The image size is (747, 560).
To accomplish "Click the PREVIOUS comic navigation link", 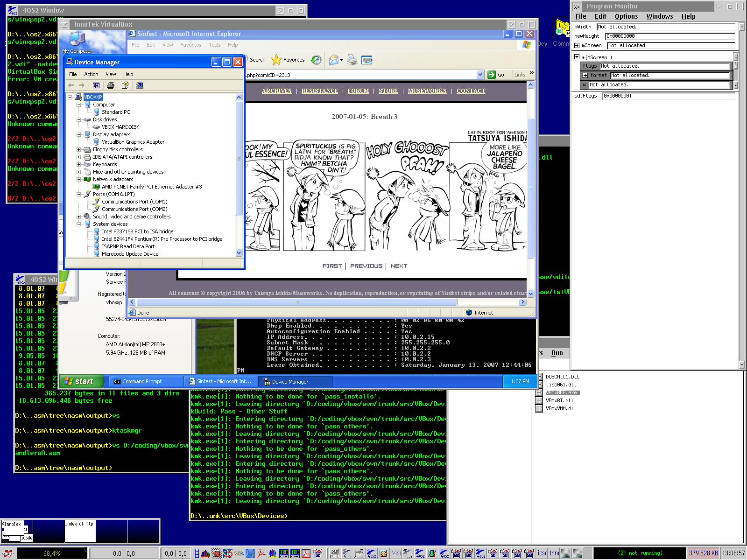I will [366, 266].
